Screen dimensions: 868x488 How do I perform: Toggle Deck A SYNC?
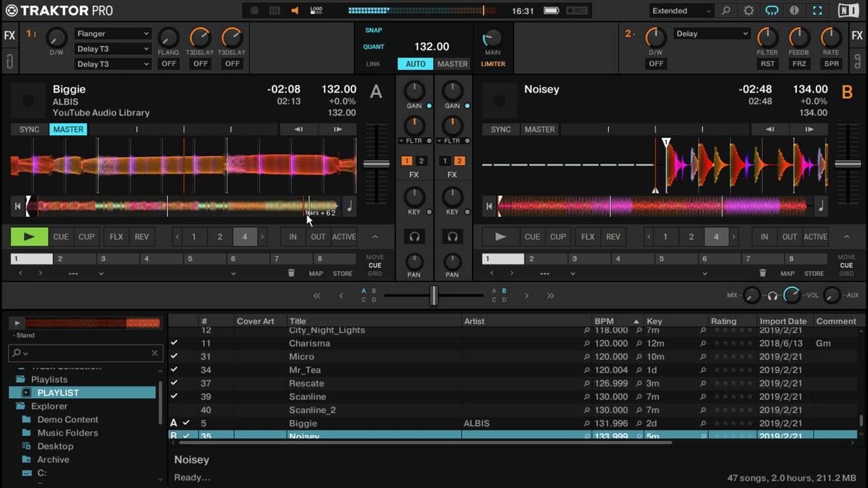pyautogui.click(x=29, y=129)
